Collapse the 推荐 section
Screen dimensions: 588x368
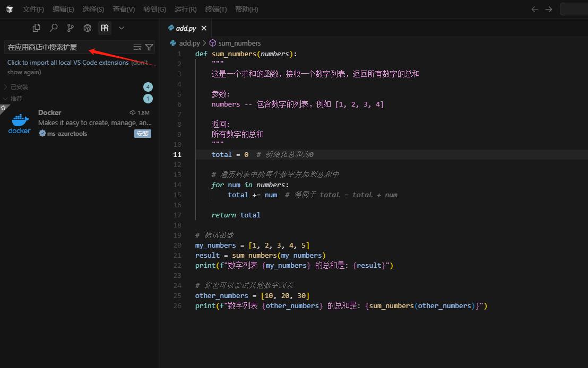pos(79,99)
